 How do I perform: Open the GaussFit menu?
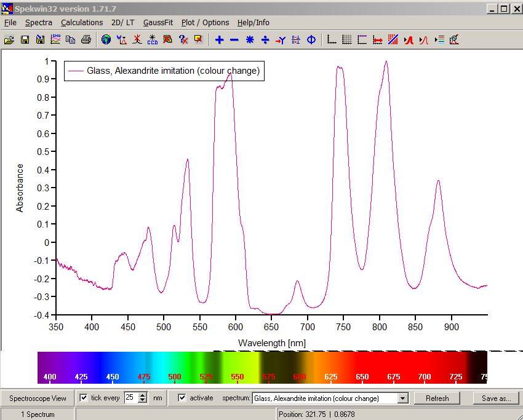click(158, 22)
